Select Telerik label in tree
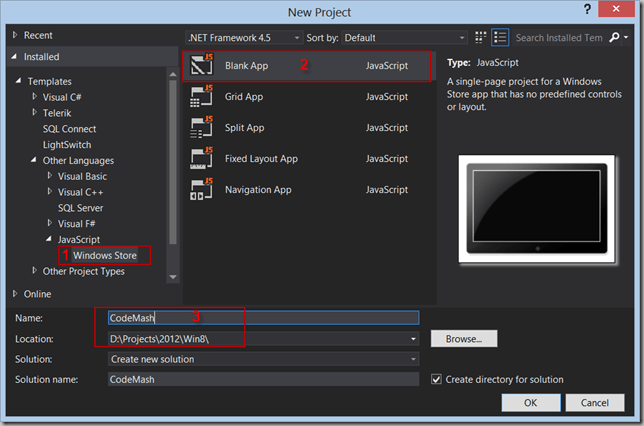 57,113
